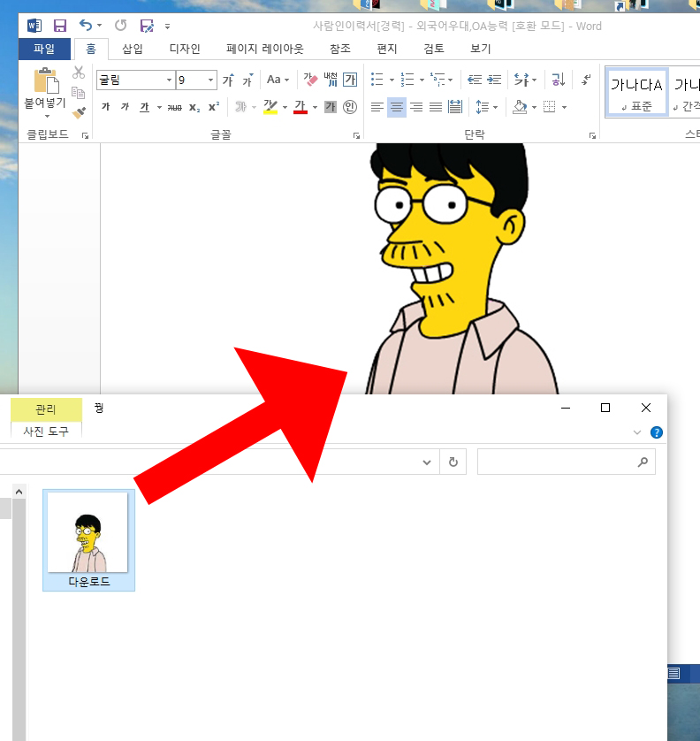Click the Undo arrow icon

pyautogui.click(x=86, y=25)
